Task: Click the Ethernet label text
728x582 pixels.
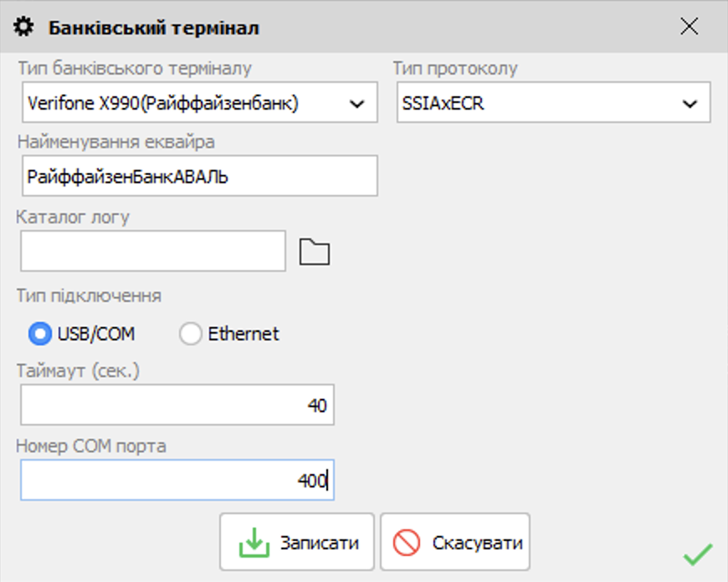Action: point(243,334)
